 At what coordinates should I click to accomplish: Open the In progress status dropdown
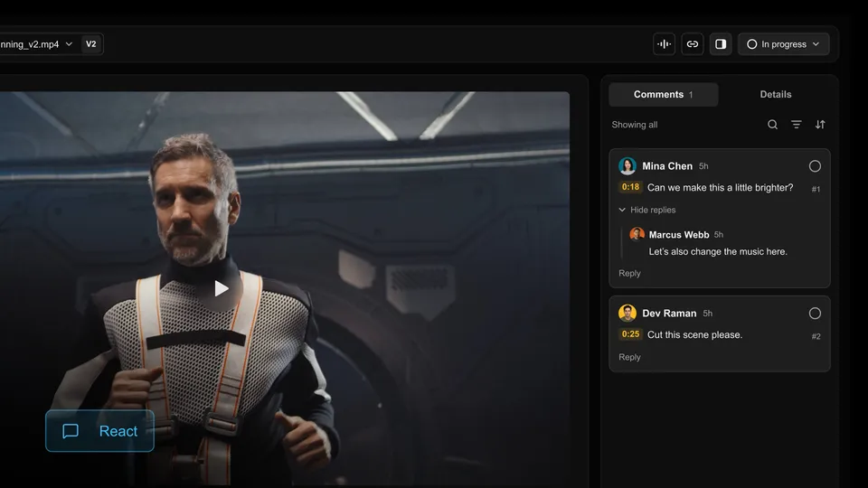click(x=783, y=44)
